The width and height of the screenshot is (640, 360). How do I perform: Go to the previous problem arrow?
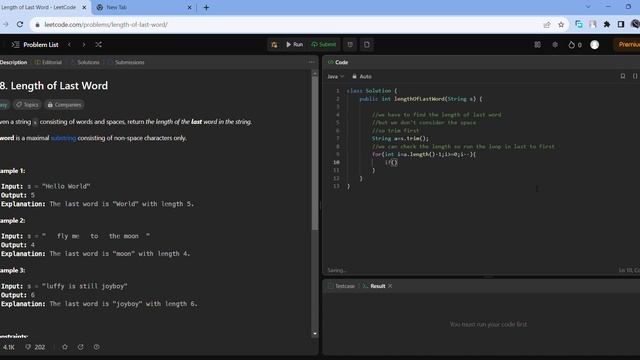[x=69, y=44]
